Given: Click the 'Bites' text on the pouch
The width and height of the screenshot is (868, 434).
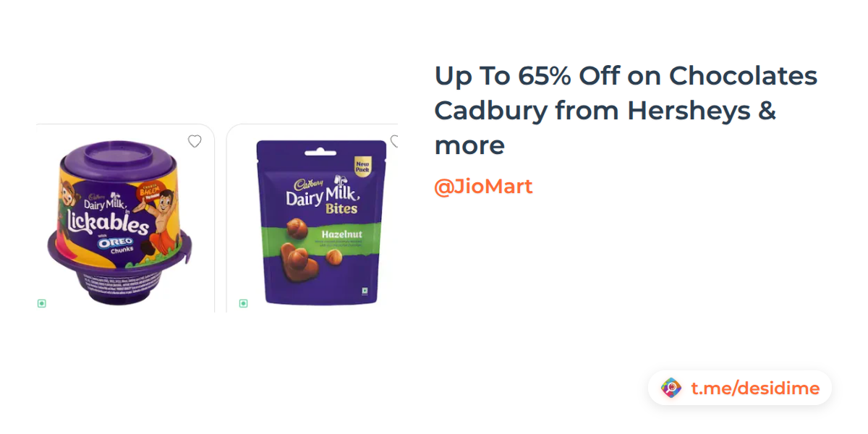Looking at the screenshot, I should (x=341, y=210).
